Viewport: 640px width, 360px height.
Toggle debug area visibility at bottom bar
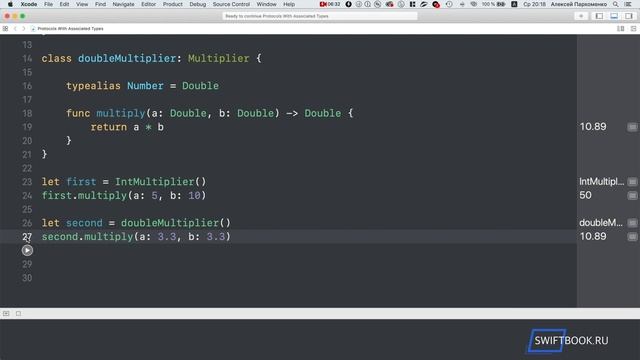tap(6, 313)
